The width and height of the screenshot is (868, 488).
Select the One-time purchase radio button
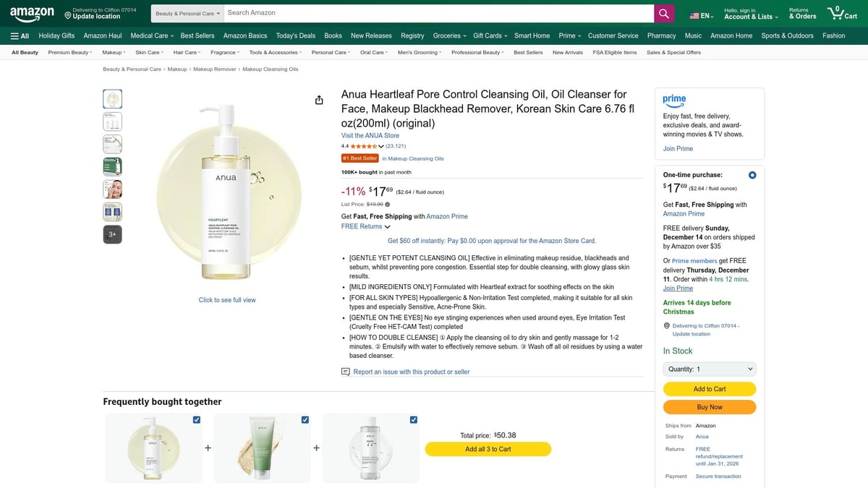coord(752,174)
